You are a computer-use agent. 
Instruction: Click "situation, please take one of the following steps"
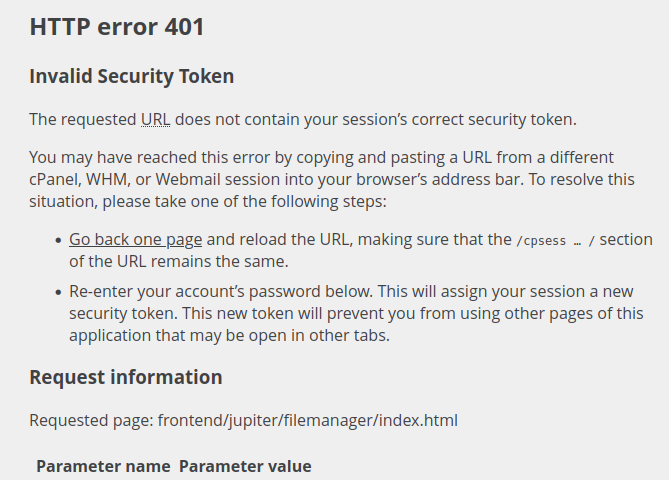click(208, 201)
